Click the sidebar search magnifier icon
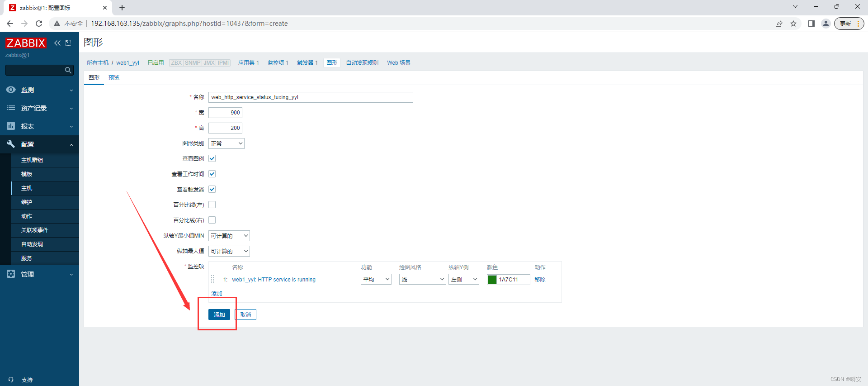868x386 pixels. click(68, 70)
